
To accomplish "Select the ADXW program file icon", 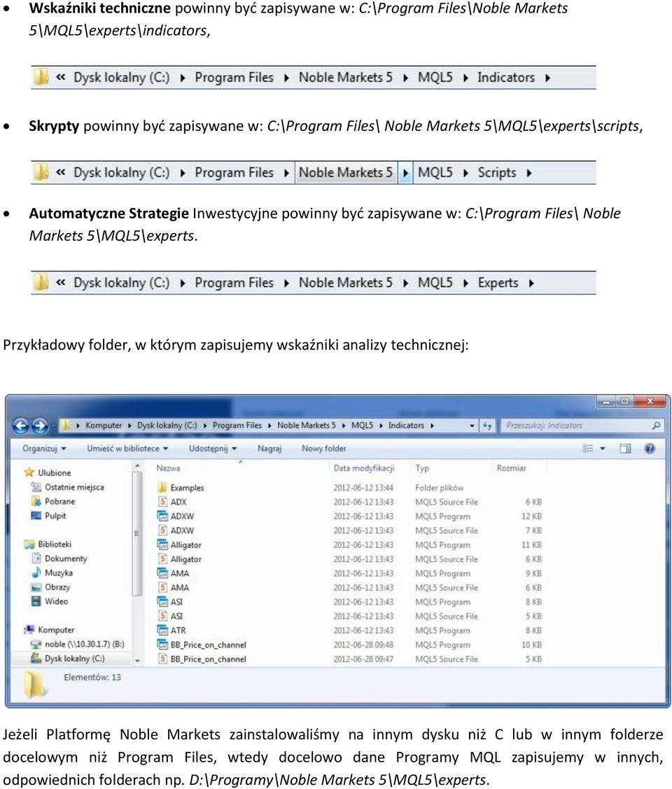I will [162, 516].
